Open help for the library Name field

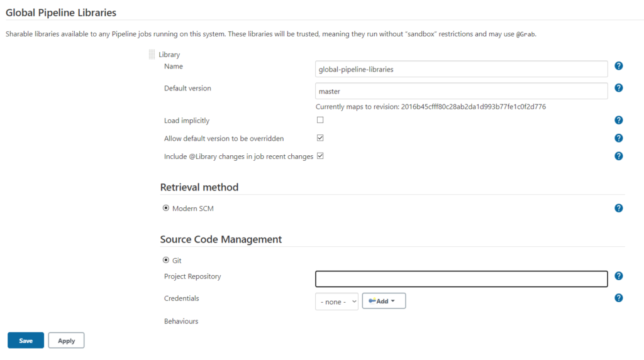(618, 66)
